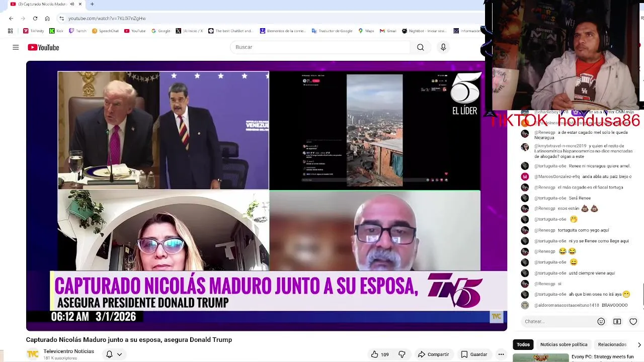Click message 'tortuguita como yego aqui'
This screenshot has height=362, width=644.
click(583, 230)
